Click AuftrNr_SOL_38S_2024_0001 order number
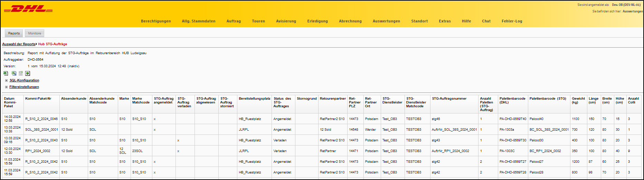 [x=454, y=130]
